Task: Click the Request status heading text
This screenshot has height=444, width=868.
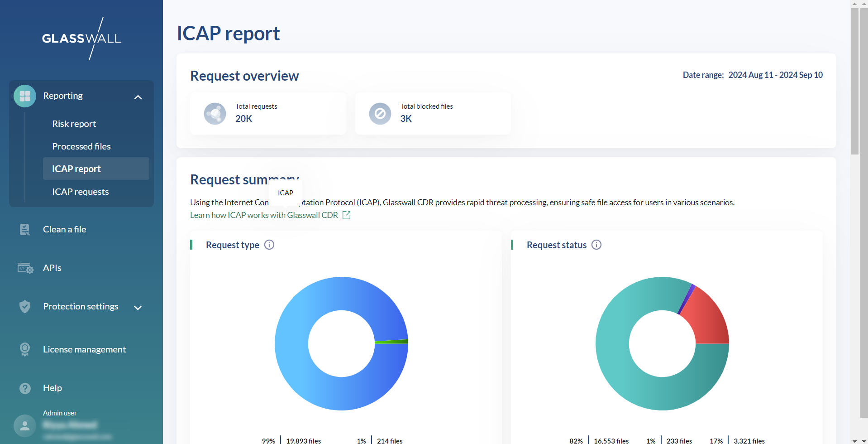Action: coord(557,245)
